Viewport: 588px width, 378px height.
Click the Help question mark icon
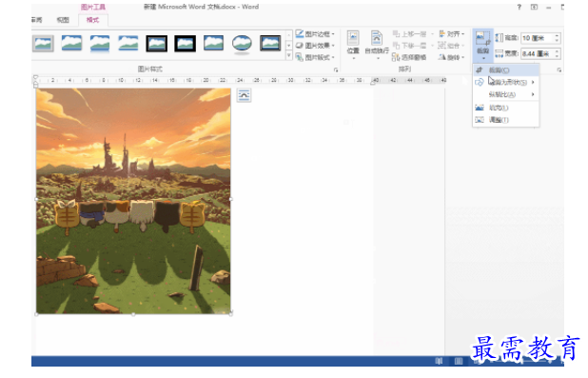(519, 7)
